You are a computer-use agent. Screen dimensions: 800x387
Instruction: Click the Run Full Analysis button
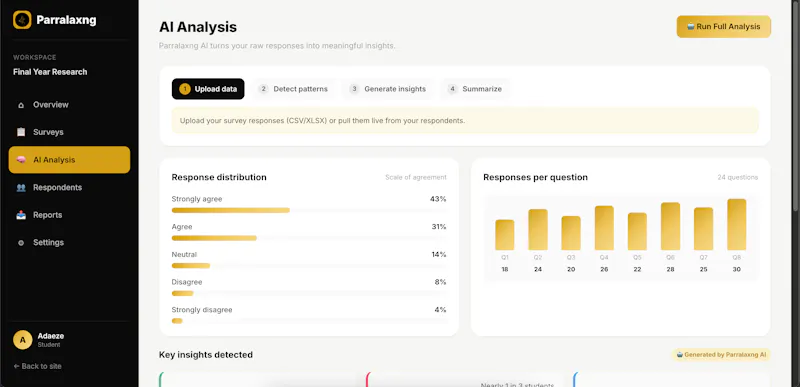point(723,27)
